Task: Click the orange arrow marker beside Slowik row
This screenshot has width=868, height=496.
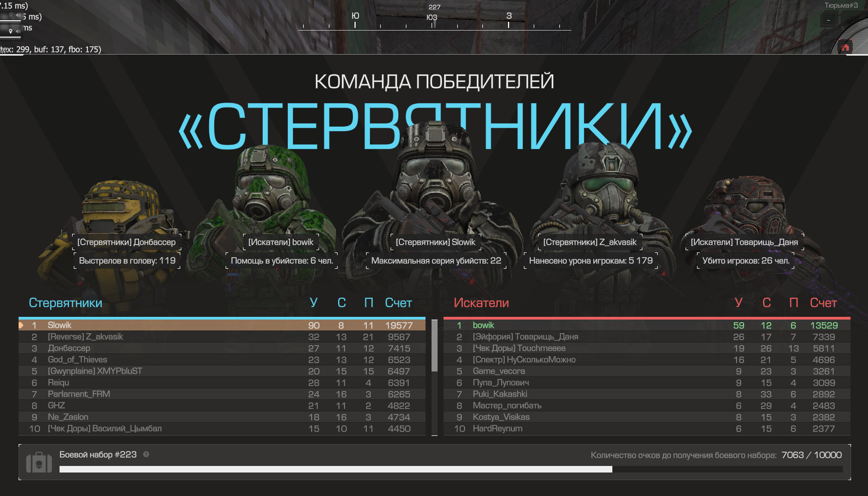Action: click(x=21, y=325)
